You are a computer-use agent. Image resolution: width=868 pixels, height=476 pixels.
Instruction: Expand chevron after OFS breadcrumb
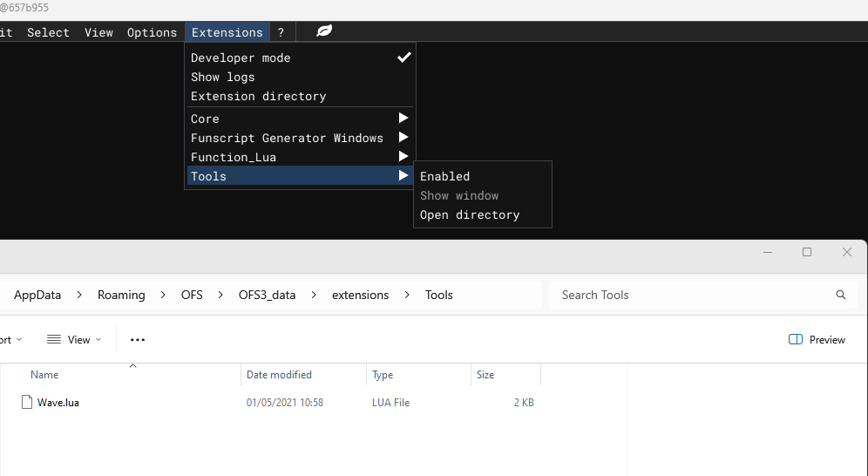220,295
